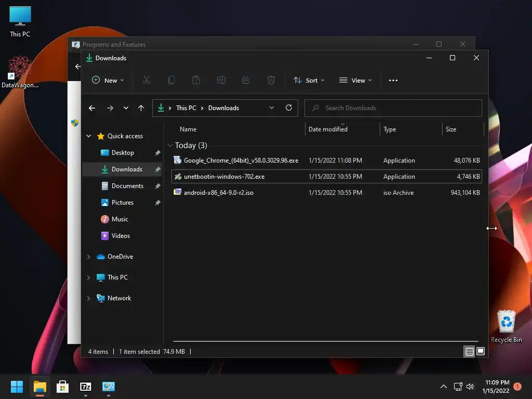Open File Explorer from the taskbar
The width and height of the screenshot is (532, 399).
(x=39, y=387)
